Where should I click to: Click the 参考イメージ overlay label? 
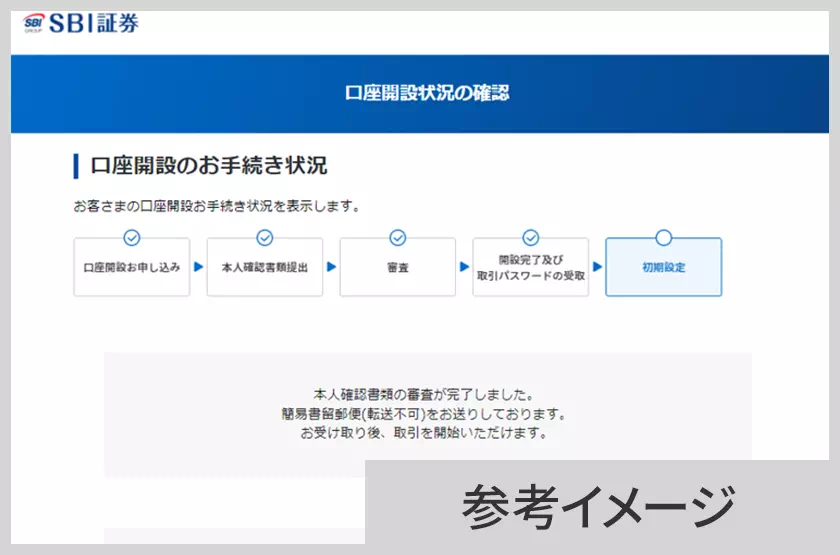597,506
